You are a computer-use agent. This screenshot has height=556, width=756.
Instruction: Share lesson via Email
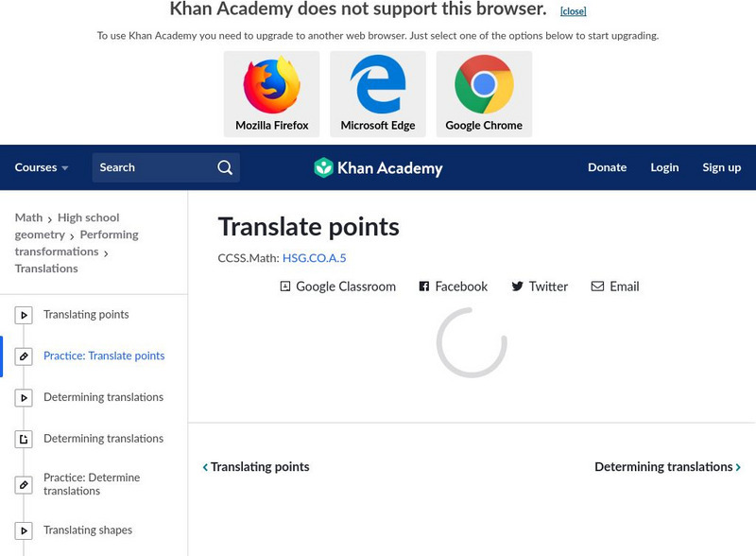pyautogui.click(x=615, y=287)
